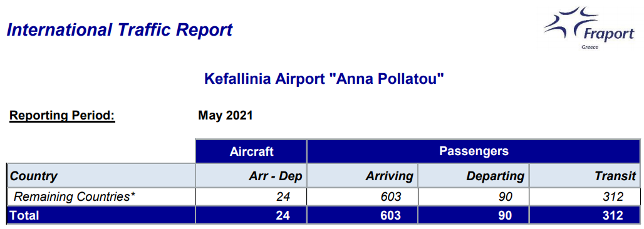The image size is (644, 229).
Task: Select the Remaining Countries* row label
Action: 75,196
